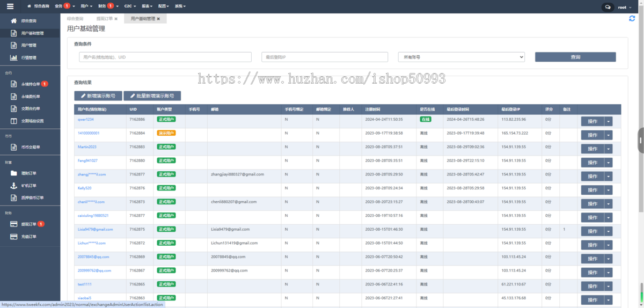Open 永续委托单 in the sidebar
The image size is (644, 308).
click(30, 97)
